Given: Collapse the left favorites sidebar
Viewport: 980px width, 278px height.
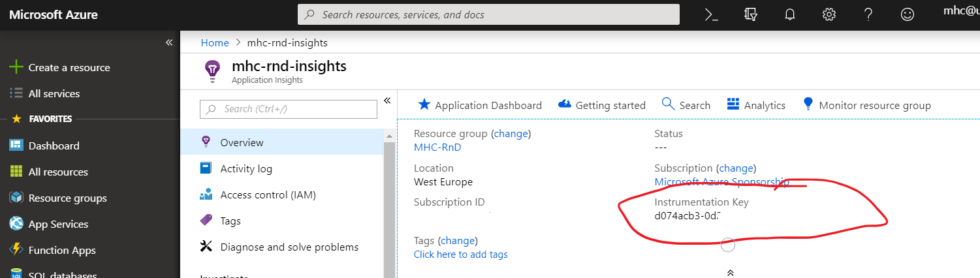Looking at the screenshot, I should click(169, 42).
